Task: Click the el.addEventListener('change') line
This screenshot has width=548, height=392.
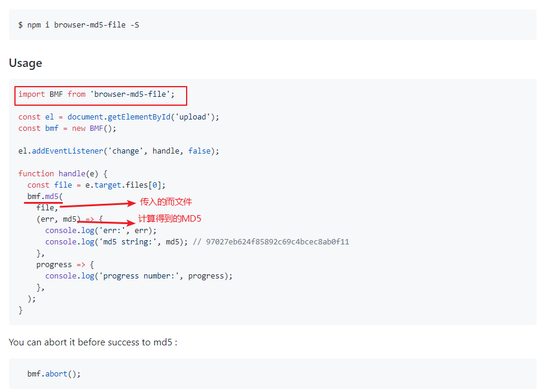Action: point(119,151)
